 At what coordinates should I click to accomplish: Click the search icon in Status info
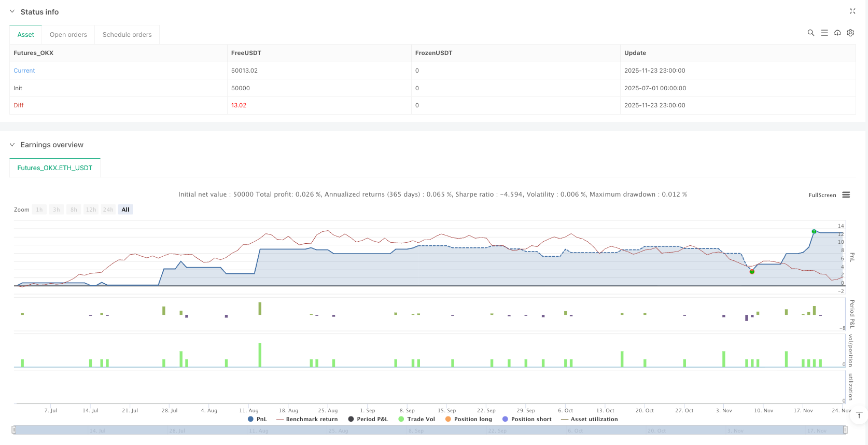tap(810, 33)
